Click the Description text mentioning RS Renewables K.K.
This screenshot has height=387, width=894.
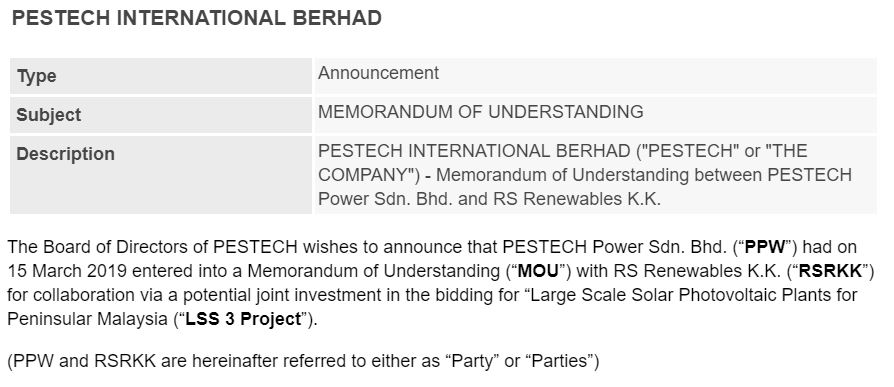584,175
